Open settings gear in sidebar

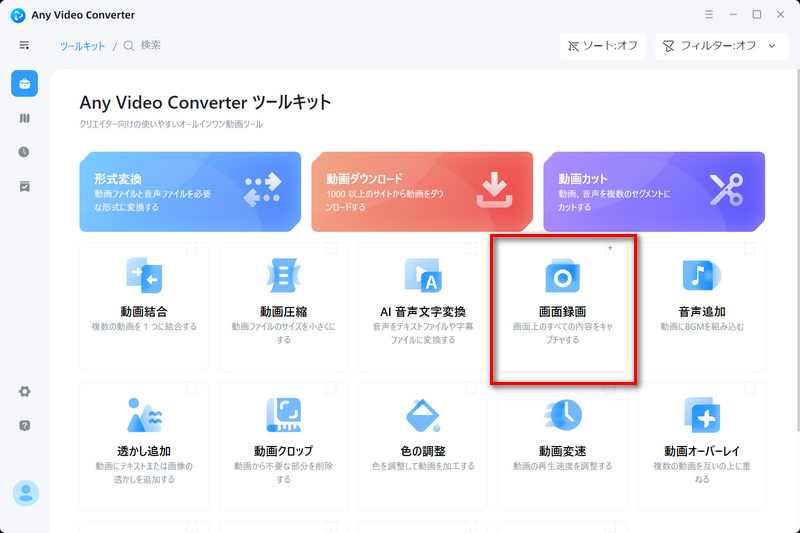[x=24, y=391]
